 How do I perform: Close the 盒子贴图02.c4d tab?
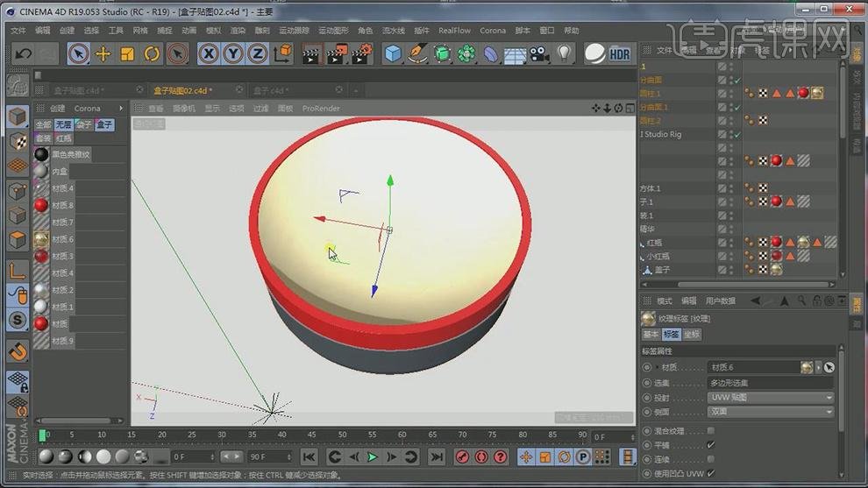click(239, 89)
